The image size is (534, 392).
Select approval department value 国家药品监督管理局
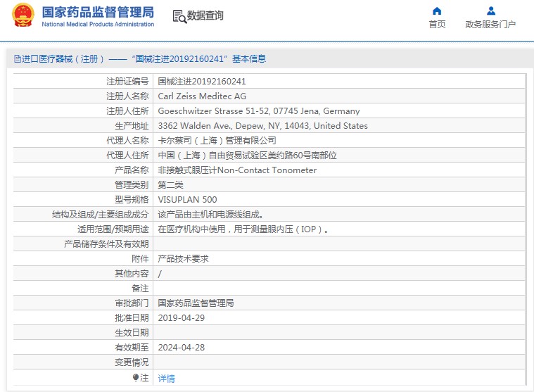point(196,303)
